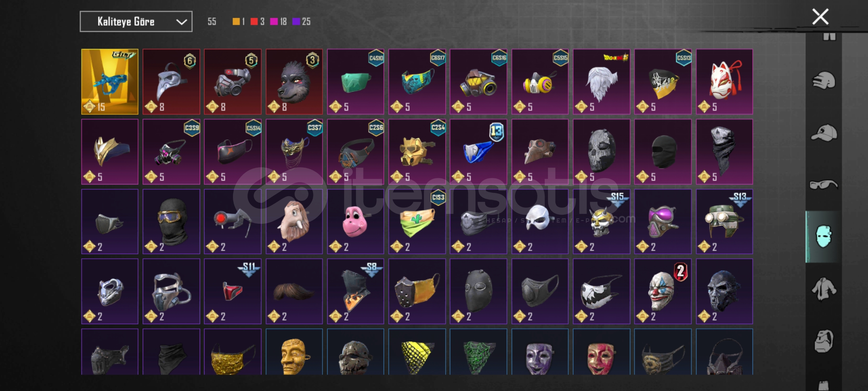Select the cap headwear category icon
868x391 pixels.
pos(824,133)
